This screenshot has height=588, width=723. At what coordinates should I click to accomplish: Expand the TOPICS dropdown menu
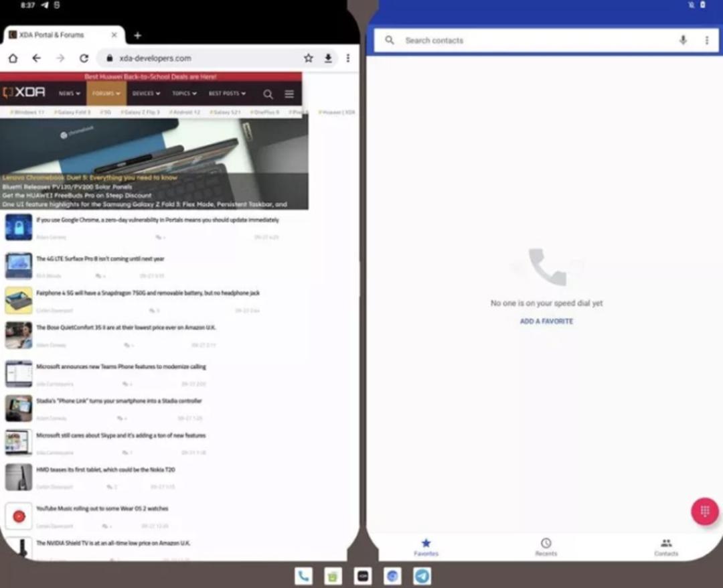185,94
